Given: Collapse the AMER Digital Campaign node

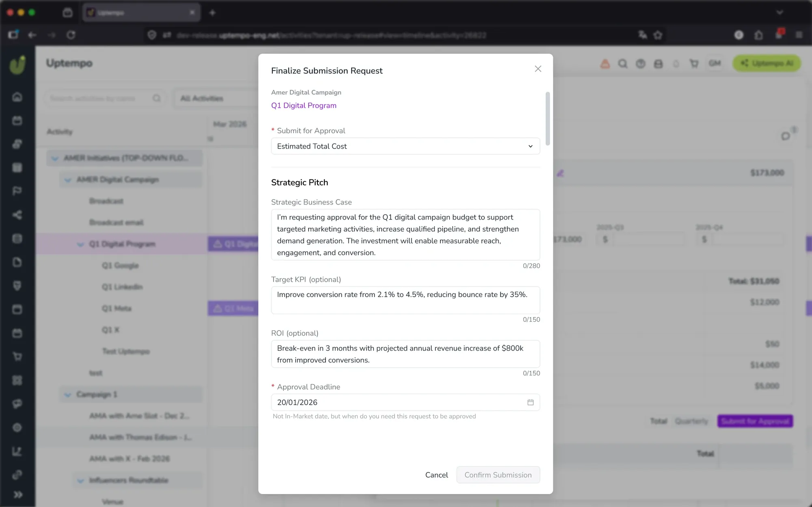Looking at the screenshot, I should click(x=68, y=180).
